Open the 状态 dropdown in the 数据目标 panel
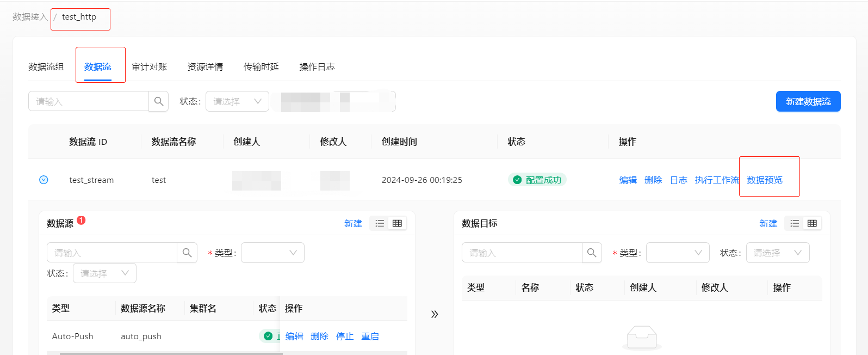The image size is (868, 355). (x=777, y=253)
